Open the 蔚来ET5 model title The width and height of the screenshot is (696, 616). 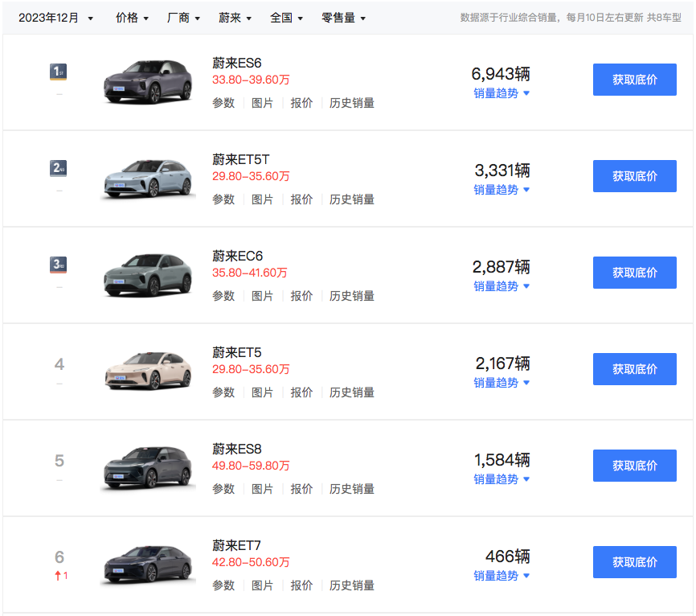pyautogui.click(x=236, y=352)
